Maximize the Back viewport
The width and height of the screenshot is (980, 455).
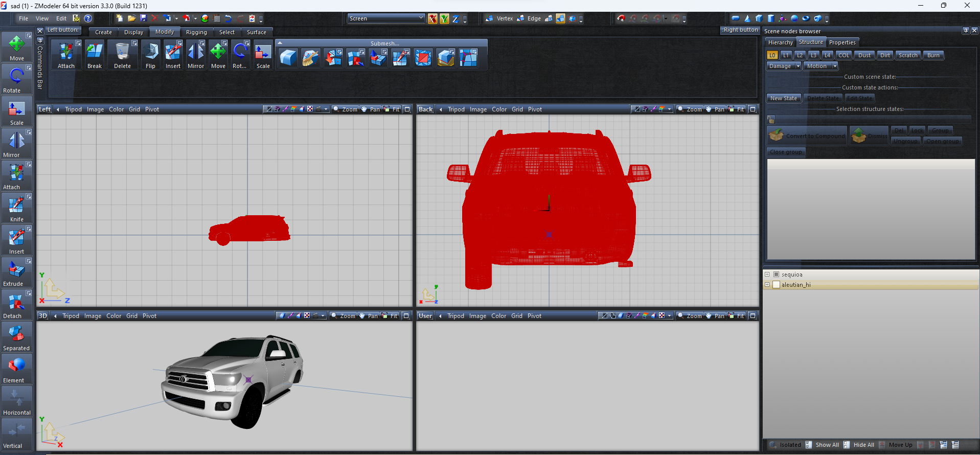click(753, 109)
